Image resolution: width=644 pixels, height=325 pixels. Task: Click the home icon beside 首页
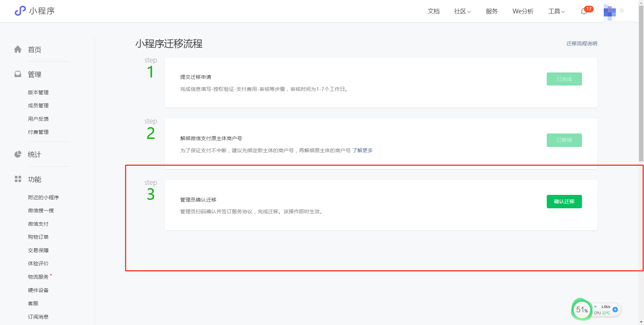coord(18,50)
